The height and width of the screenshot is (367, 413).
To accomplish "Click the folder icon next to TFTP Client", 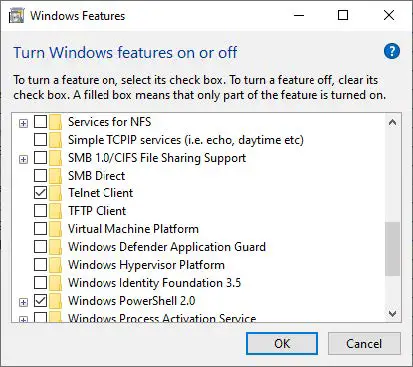I will click(x=56, y=211).
